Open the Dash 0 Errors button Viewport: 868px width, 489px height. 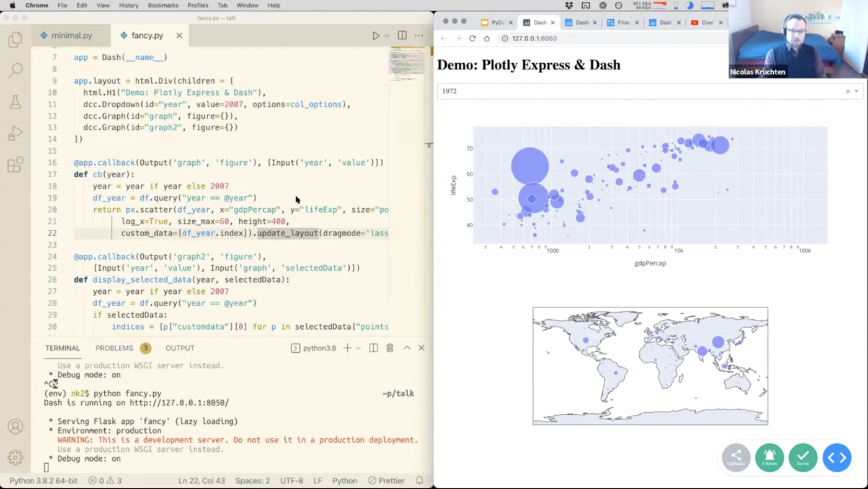(x=769, y=458)
